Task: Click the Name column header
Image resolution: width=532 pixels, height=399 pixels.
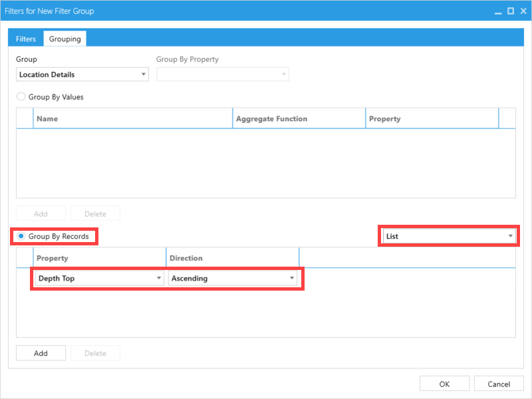Action: (132, 119)
